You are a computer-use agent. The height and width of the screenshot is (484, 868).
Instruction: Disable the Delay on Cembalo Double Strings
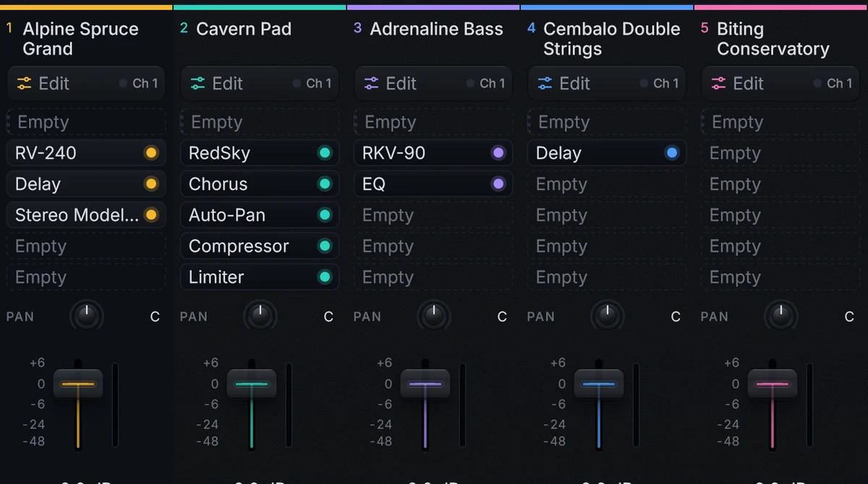click(672, 153)
